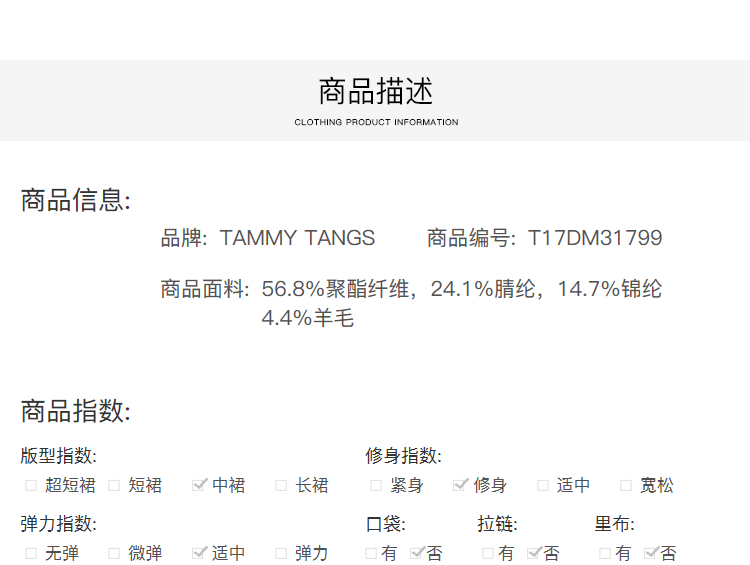Tick the 紧身 checkbox
The height and width of the screenshot is (565, 750).
(x=376, y=486)
